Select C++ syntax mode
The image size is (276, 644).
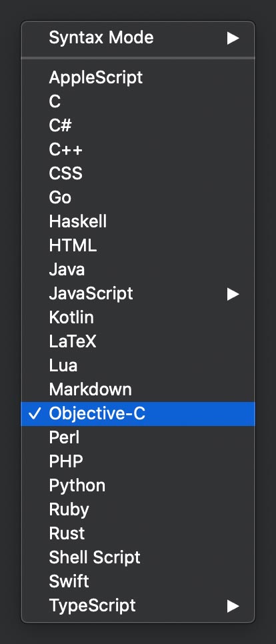point(138,149)
